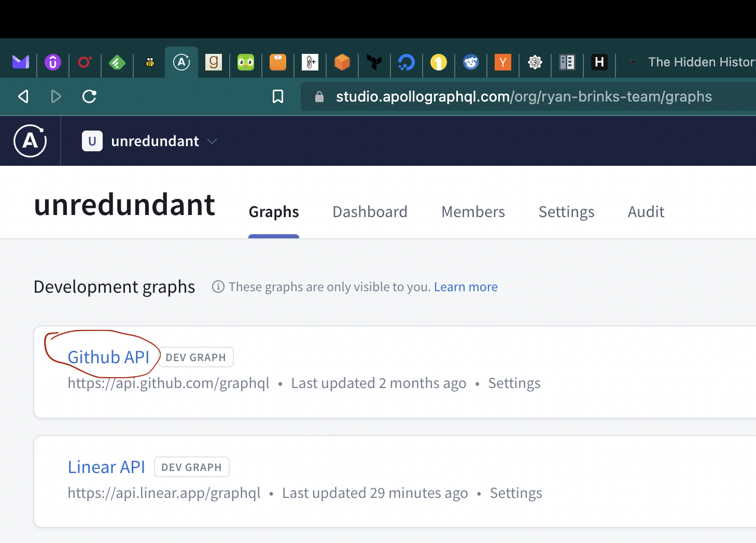Select the active Apollo Studio browser tab
Screen dimensions: 756x543
coord(181,63)
